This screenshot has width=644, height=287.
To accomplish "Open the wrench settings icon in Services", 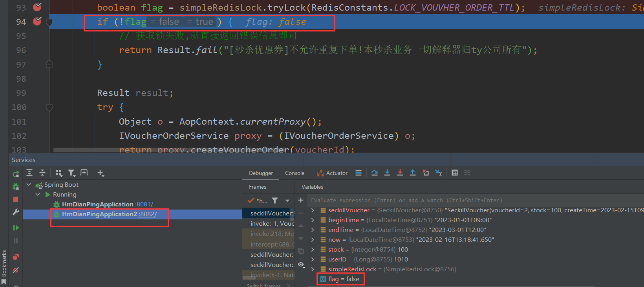I will pyautogui.click(x=16, y=212).
